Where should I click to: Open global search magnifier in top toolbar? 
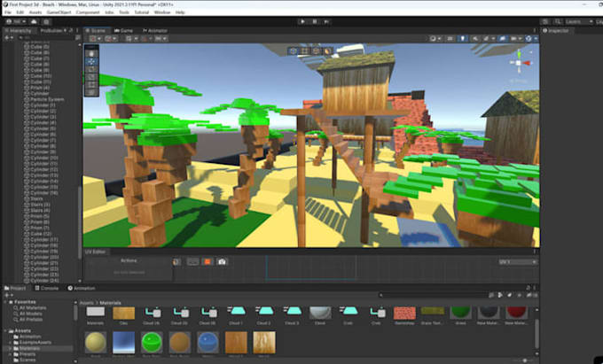point(558,21)
